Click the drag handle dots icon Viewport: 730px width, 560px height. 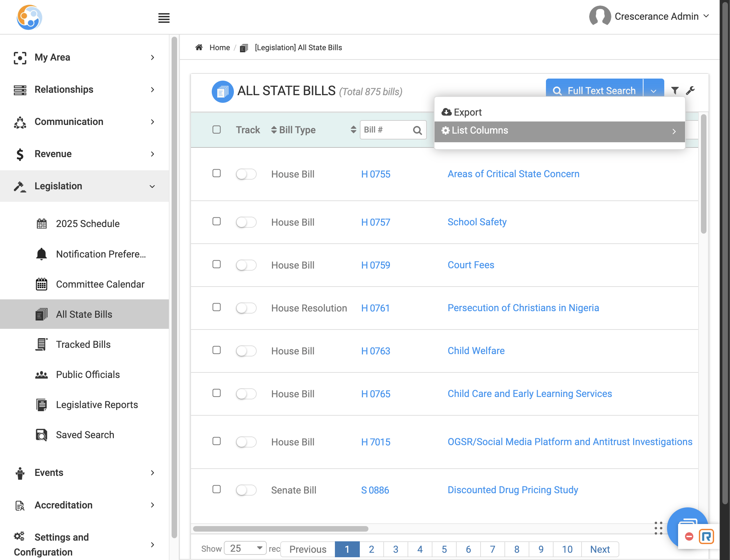658,528
